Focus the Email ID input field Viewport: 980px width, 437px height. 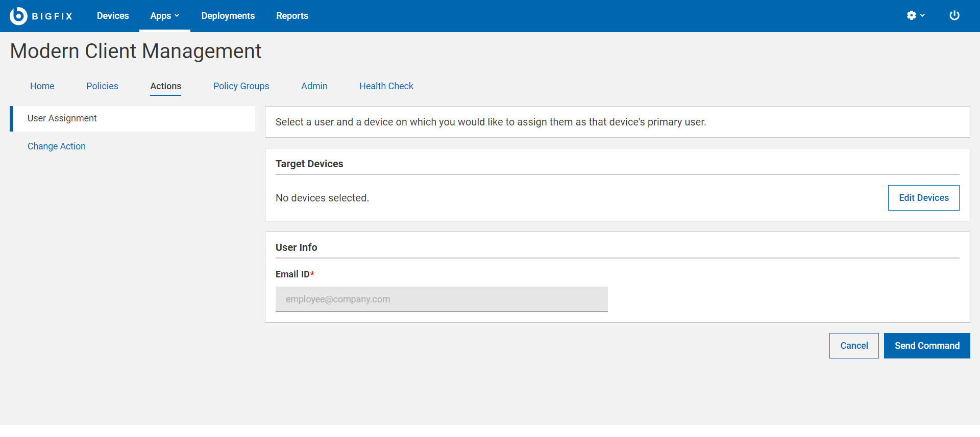tap(442, 299)
